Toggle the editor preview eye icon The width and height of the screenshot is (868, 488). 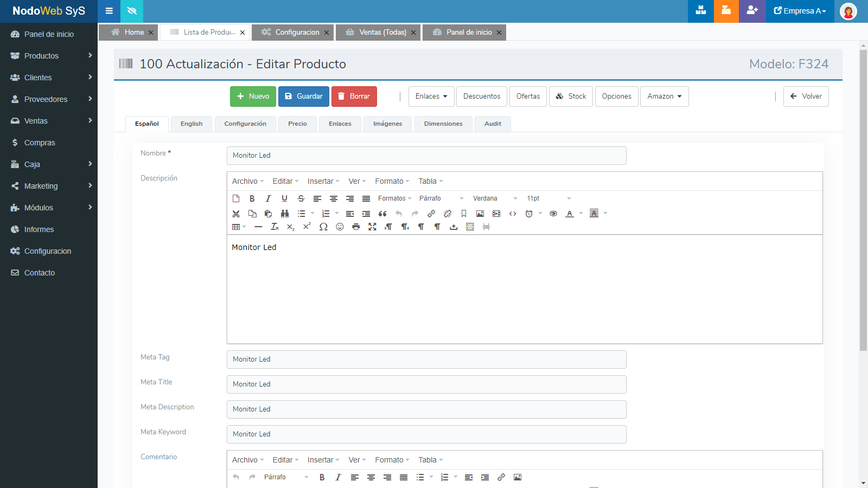click(553, 214)
